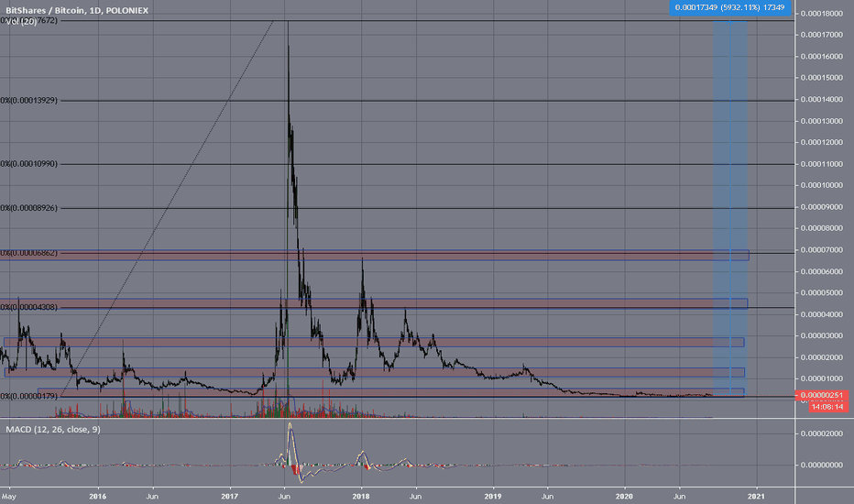Click the countdown timer 14:08:14
The height and width of the screenshot is (504, 854).
[827, 407]
